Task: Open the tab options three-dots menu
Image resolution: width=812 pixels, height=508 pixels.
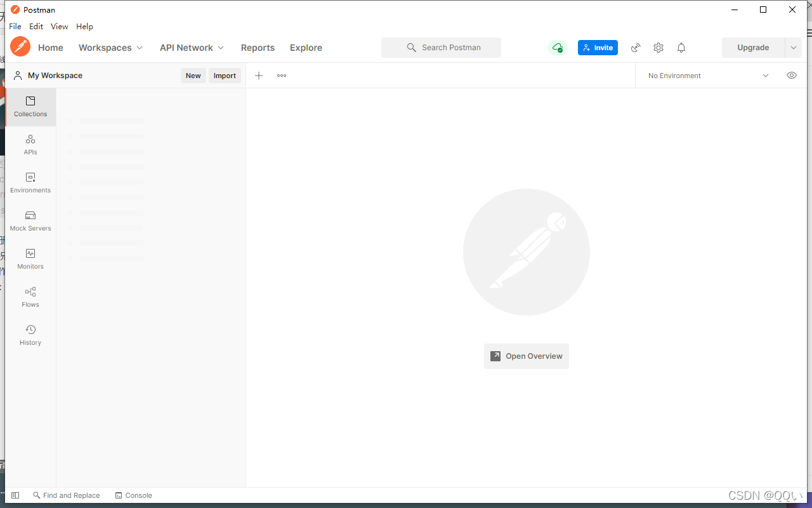Action: coord(282,76)
